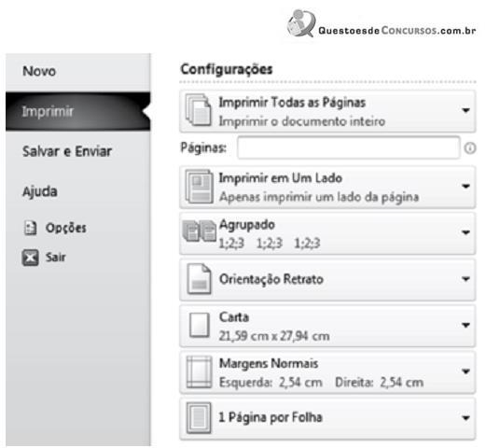Click the Páginas: label

[x=203, y=147]
